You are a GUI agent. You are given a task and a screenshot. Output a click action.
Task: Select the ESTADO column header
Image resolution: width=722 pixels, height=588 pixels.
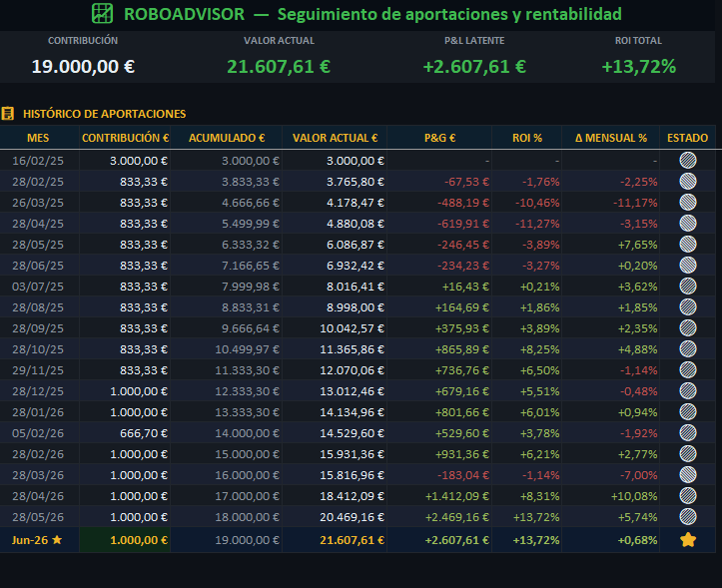[687, 138]
